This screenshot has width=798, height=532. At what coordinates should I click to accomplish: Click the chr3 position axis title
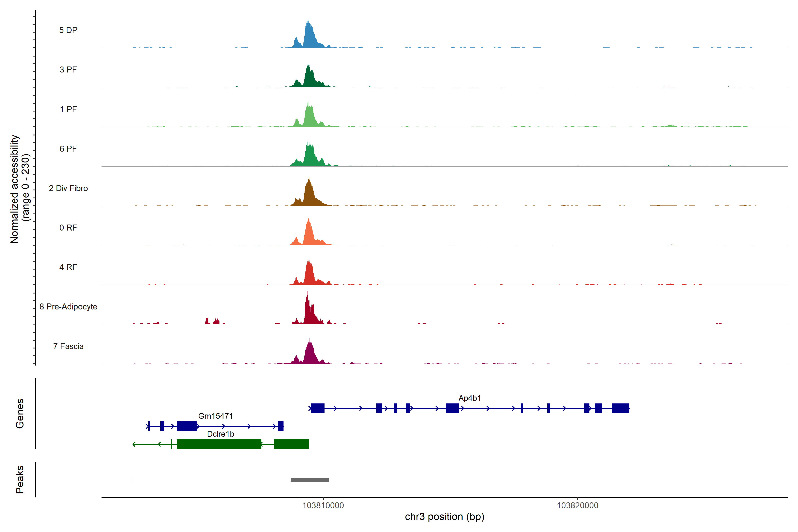(x=444, y=517)
